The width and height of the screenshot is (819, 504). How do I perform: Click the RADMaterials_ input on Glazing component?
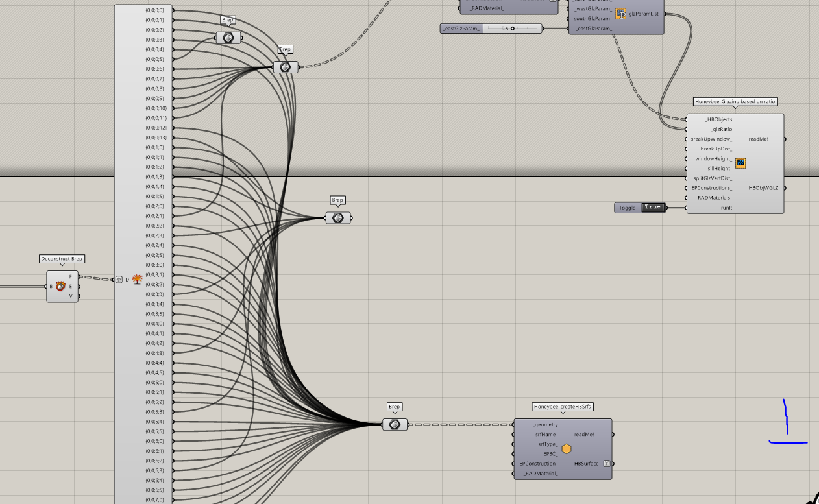tap(715, 197)
